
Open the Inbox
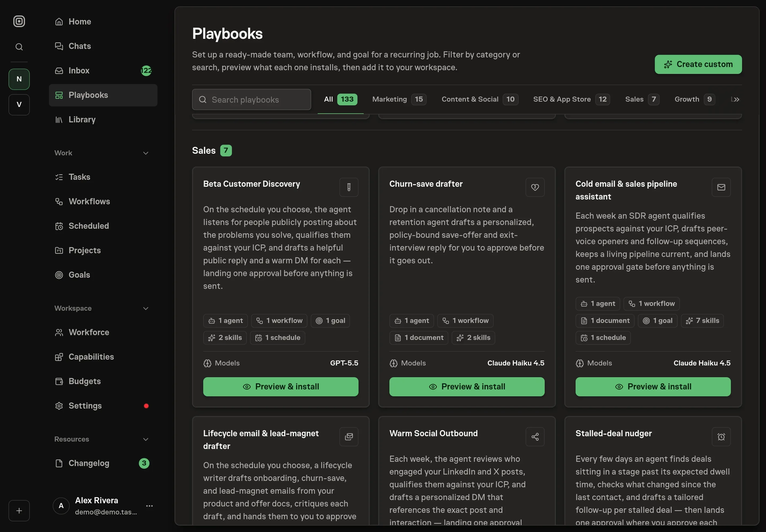[x=103, y=71]
